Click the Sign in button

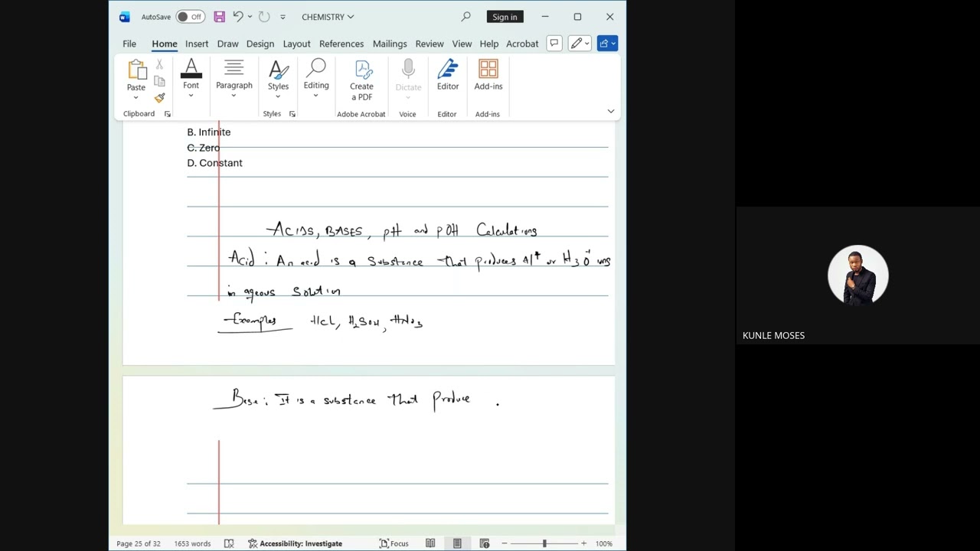[505, 17]
